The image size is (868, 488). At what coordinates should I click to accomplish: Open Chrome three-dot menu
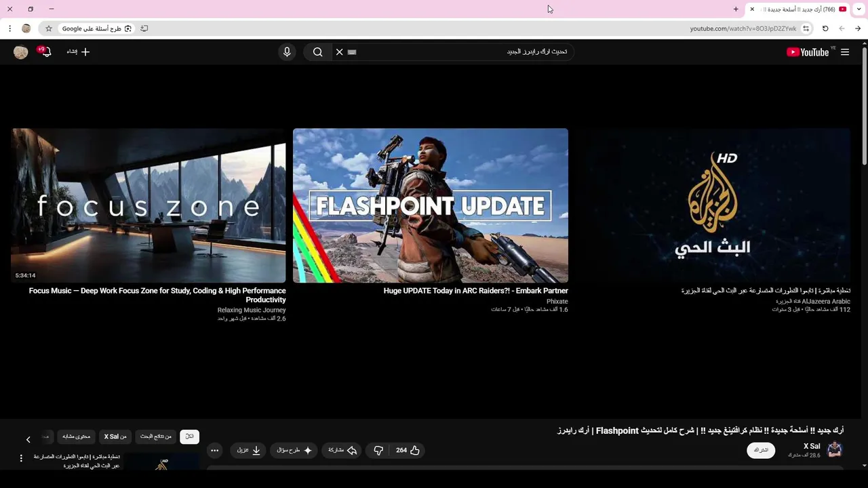click(9, 28)
